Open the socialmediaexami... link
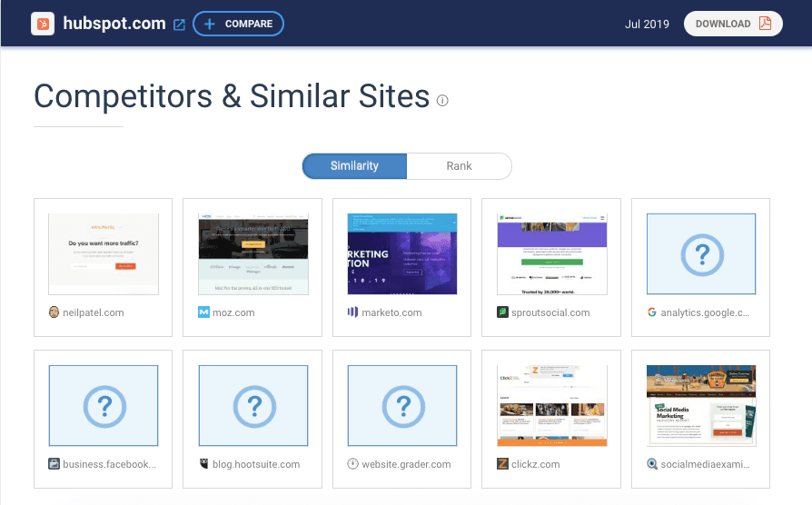The image size is (812, 505). coord(705,465)
